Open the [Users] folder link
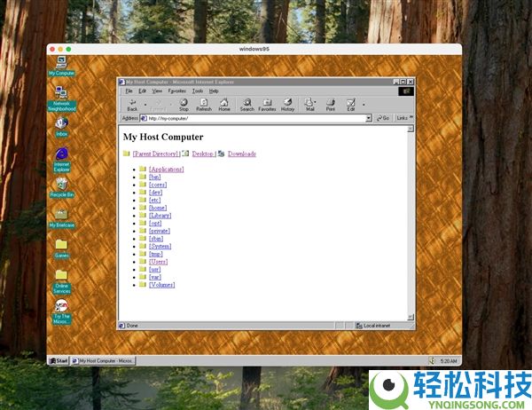The width and height of the screenshot is (532, 410). click(x=158, y=262)
